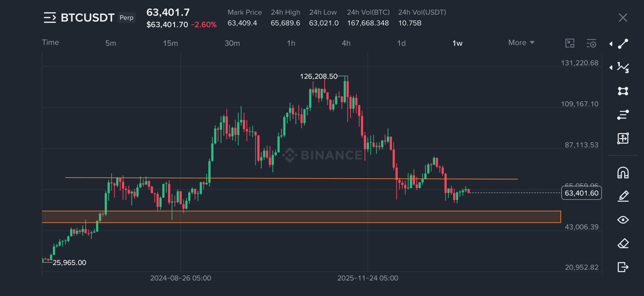The width and height of the screenshot is (644, 296).
Task: Click the 131,220.68 price axis label
Action: [580, 63]
